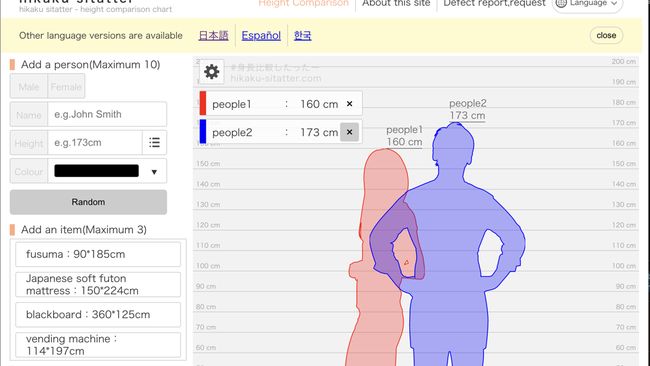Open the Language dropdown menu
Viewport: 650px width, 366px height.
coord(588,3)
